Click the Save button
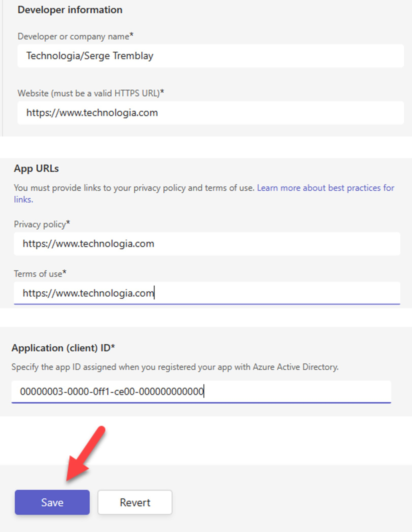This screenshot has height=532, width=412. tap(52, 502)
